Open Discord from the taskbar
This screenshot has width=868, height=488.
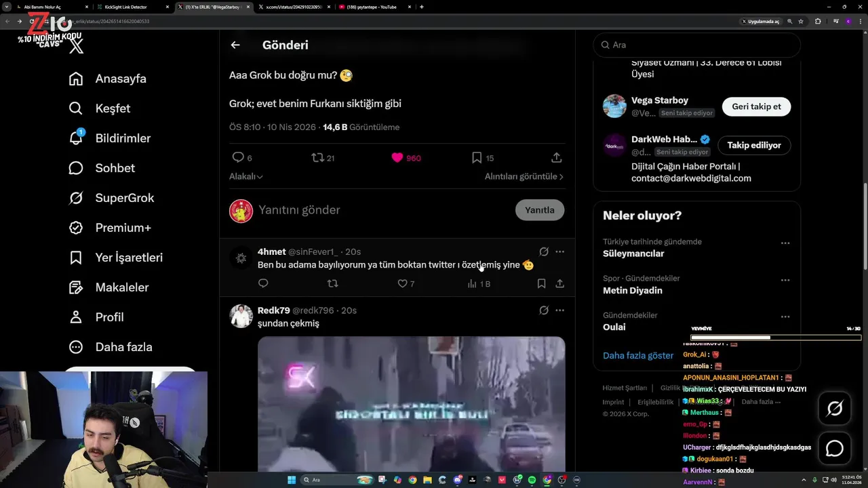tap(458, 480)
